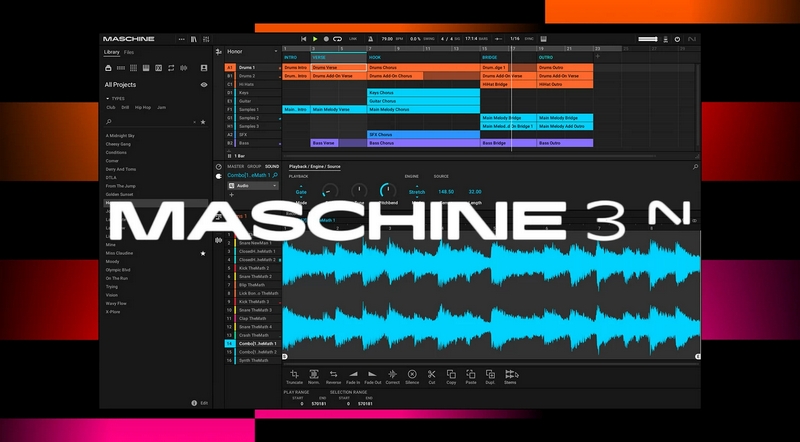Viewport: 800px width, 442px height.
Task: Click the Stems tool
Action: pyautogui.click(x=510, y=377)
